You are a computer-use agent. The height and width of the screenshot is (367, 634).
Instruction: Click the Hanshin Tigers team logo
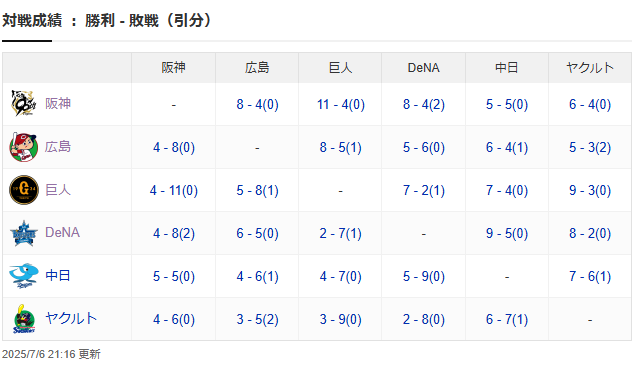24,103
